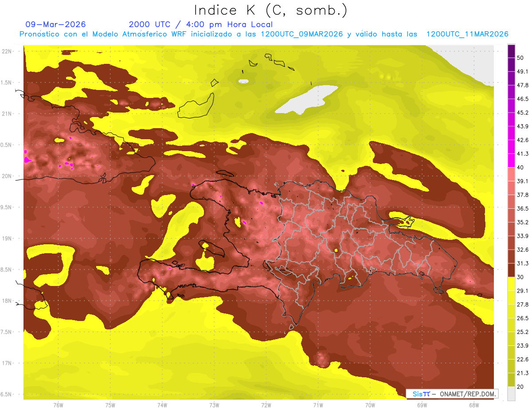Click the '18N' latitude axis label
Viewport: 532px width, 411px height.
pos(7,301)
